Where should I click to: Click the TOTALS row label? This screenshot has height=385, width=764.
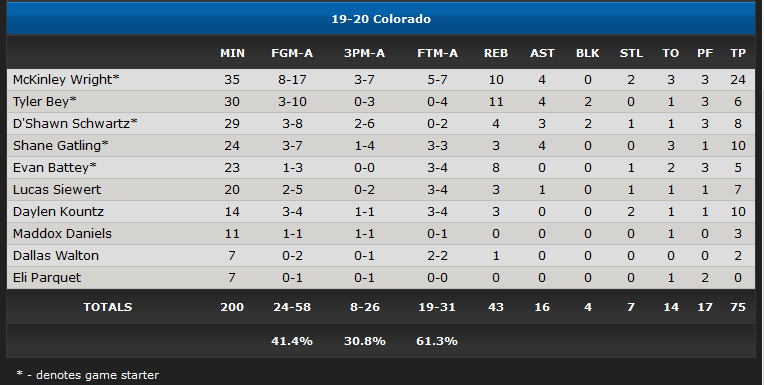(108, 307)
